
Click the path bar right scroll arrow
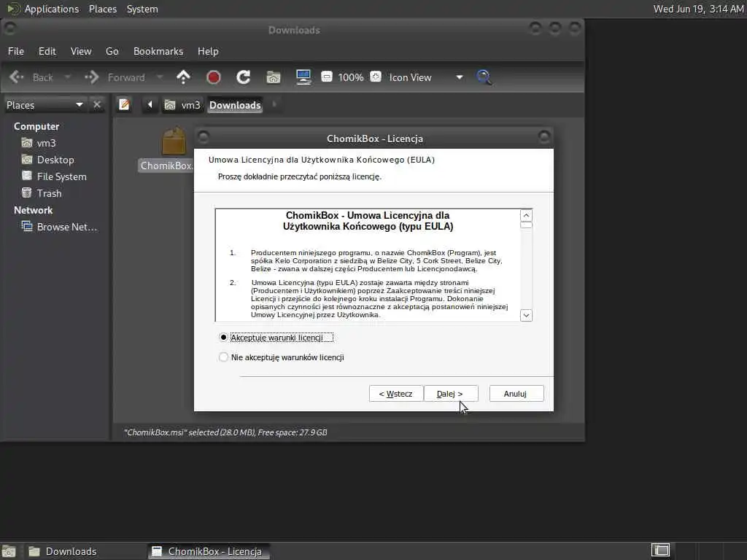274,104
